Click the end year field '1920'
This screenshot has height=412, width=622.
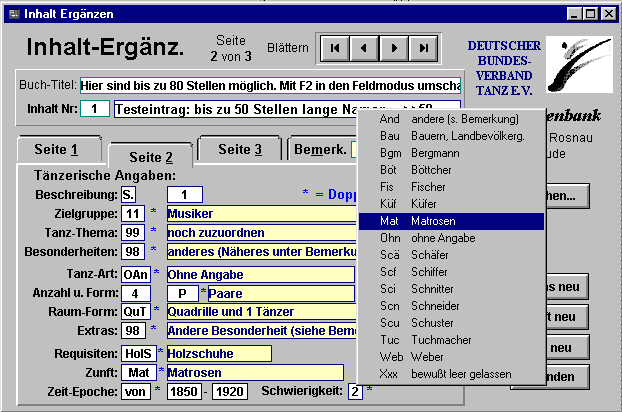tap(230, 392)
